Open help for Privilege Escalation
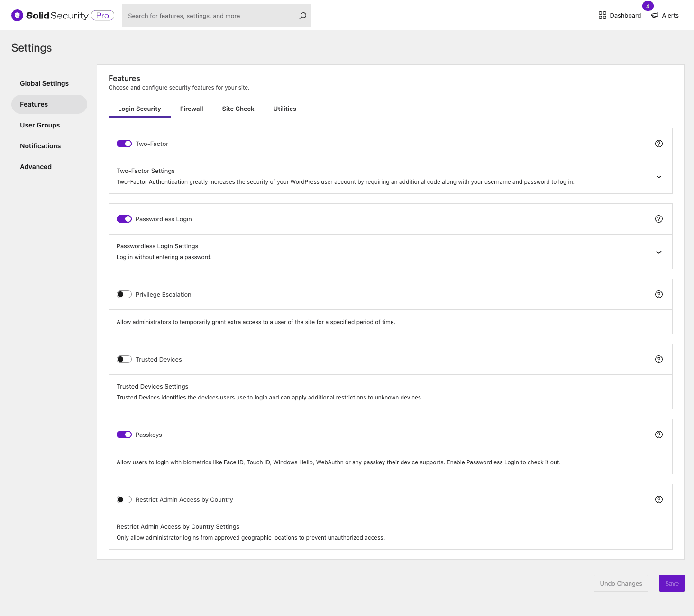This screenshot has height=616, width=694. [659, 294]
